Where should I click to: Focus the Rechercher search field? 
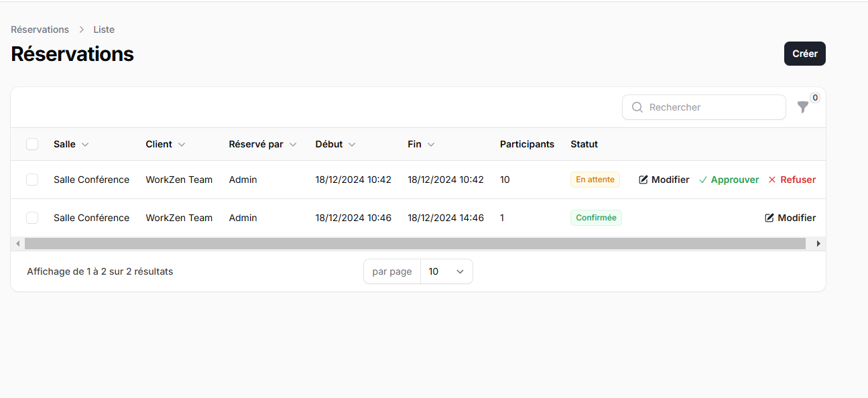710,107
